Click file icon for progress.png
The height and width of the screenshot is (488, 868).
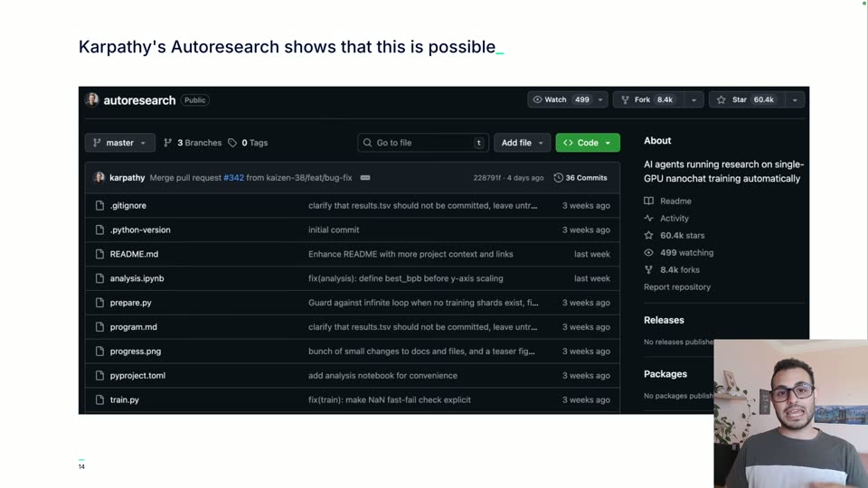(99, 352)
